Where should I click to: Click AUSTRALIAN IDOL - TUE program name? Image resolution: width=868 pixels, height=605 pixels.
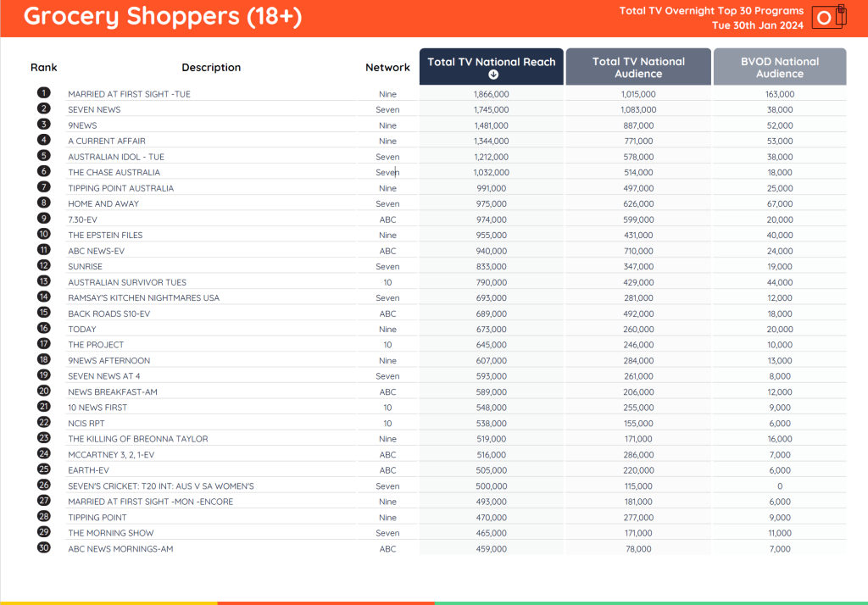[x=116, y=157]
